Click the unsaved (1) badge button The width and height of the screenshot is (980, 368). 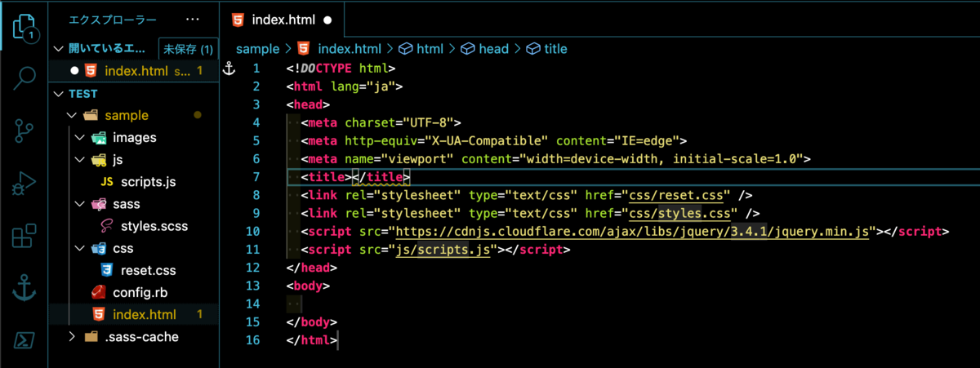[x=188, y=49]
